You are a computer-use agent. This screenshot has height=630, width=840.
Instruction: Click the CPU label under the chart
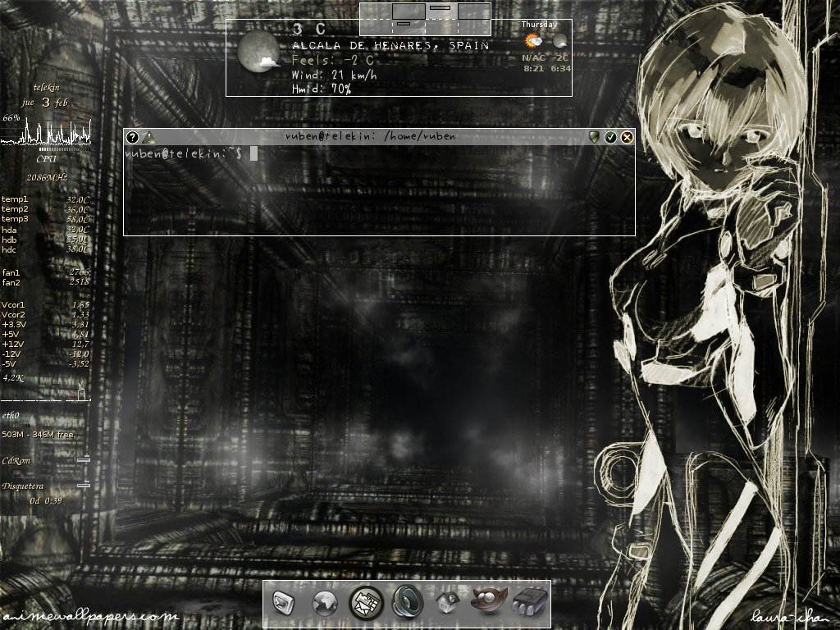(x=46, y=159)
